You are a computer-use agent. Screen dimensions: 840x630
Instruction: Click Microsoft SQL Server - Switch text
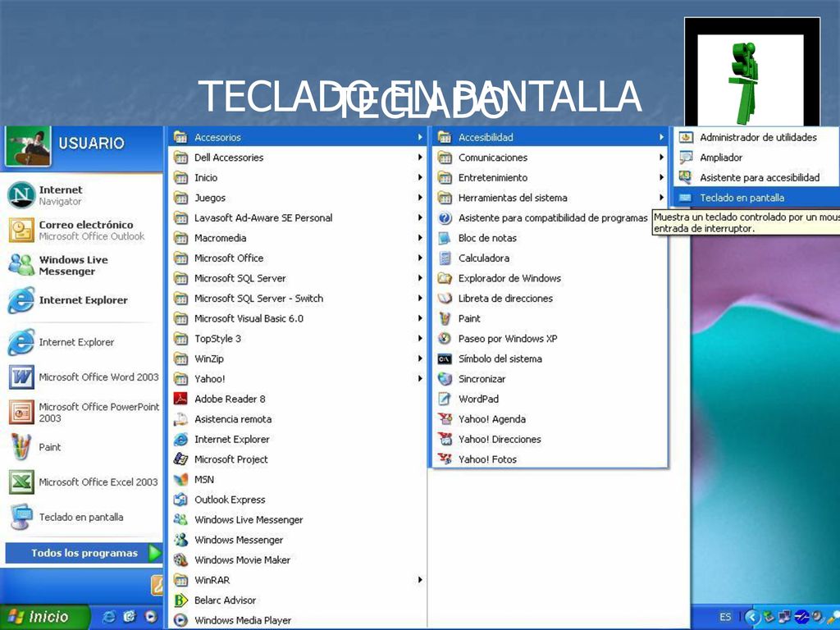point(258,299)
